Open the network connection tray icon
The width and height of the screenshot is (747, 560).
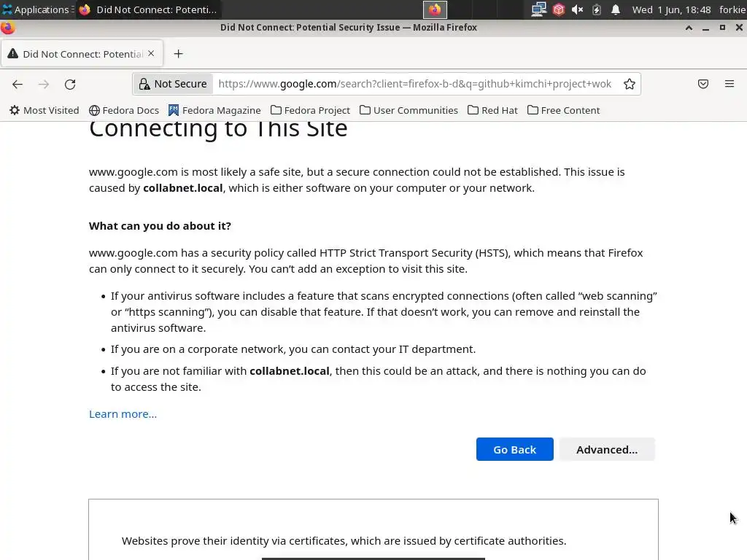(x=539, y=9)
